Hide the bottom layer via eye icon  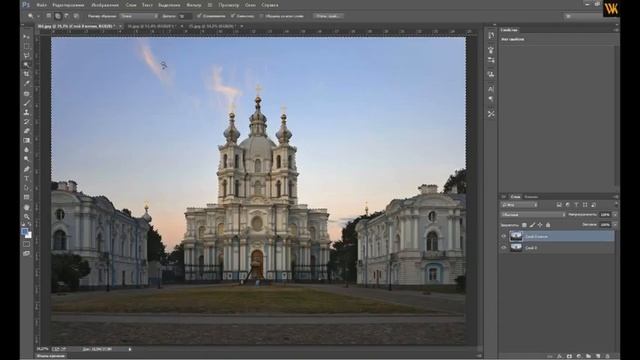point(504,247)
